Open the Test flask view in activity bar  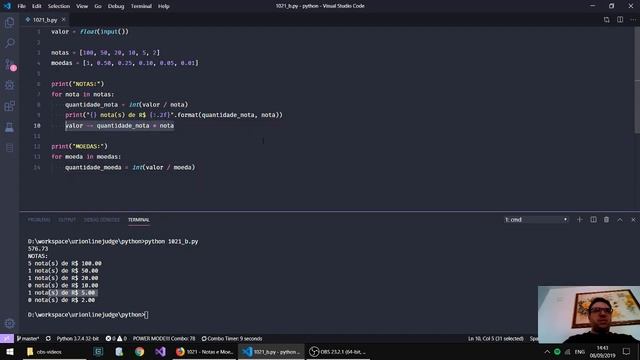9,127
